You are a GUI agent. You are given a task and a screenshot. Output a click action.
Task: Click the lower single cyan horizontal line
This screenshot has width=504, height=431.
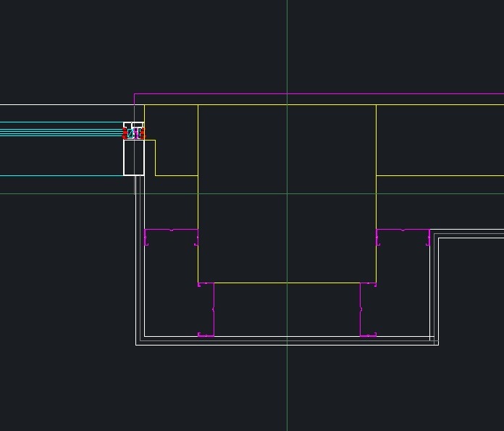coord(58,175)
